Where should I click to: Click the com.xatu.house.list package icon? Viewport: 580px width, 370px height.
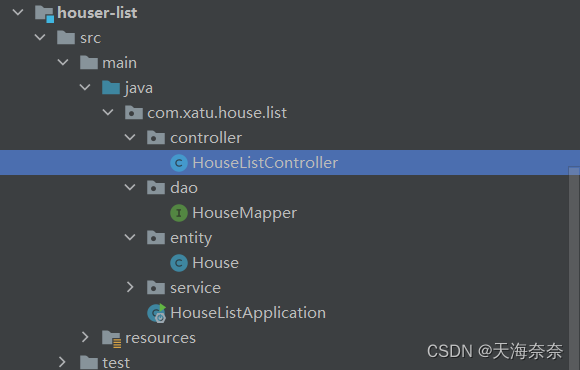134,112
